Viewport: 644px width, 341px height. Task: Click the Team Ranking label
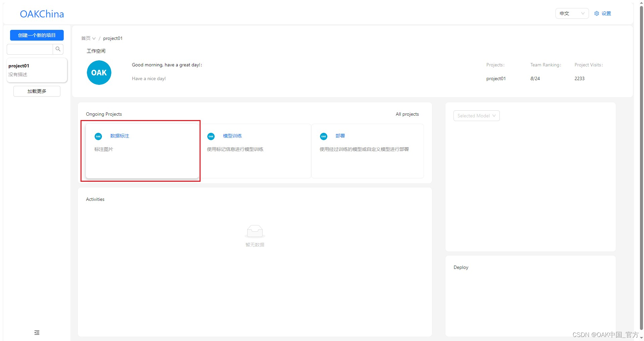[x=546, y=65]
